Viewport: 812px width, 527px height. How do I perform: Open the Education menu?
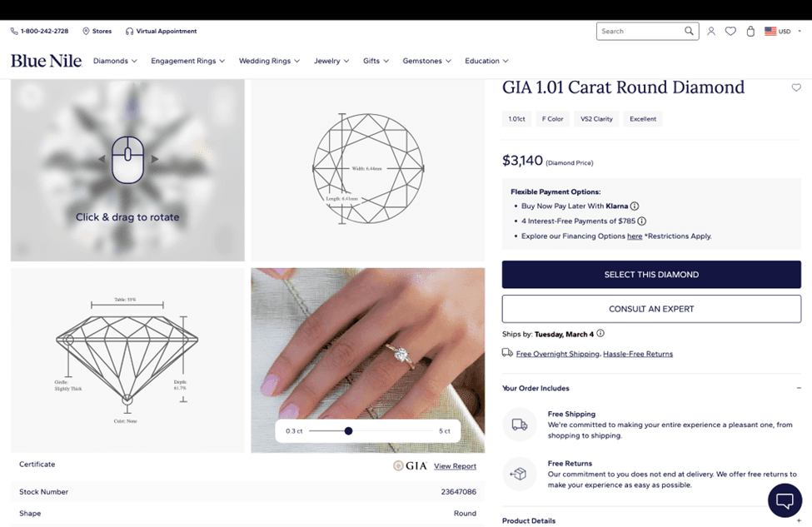click(487, 61)
